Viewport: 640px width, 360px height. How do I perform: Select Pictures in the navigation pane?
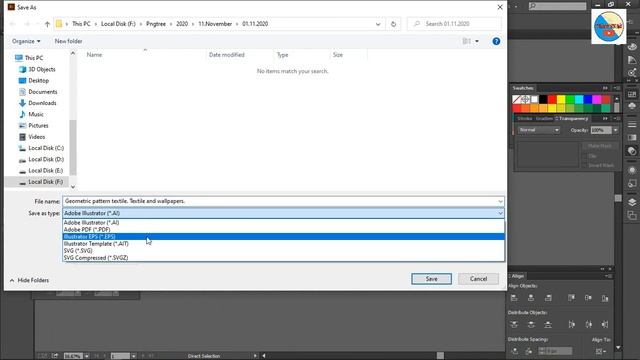pyautogui.click(x=38, y=125)
